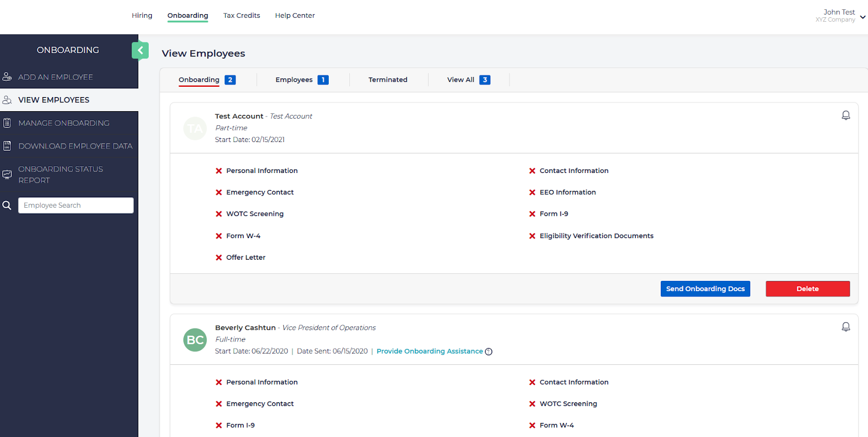Click the Download Employee Data file icon
The width and height of the screenshot is (868, 437).
[x=7, y=146]
